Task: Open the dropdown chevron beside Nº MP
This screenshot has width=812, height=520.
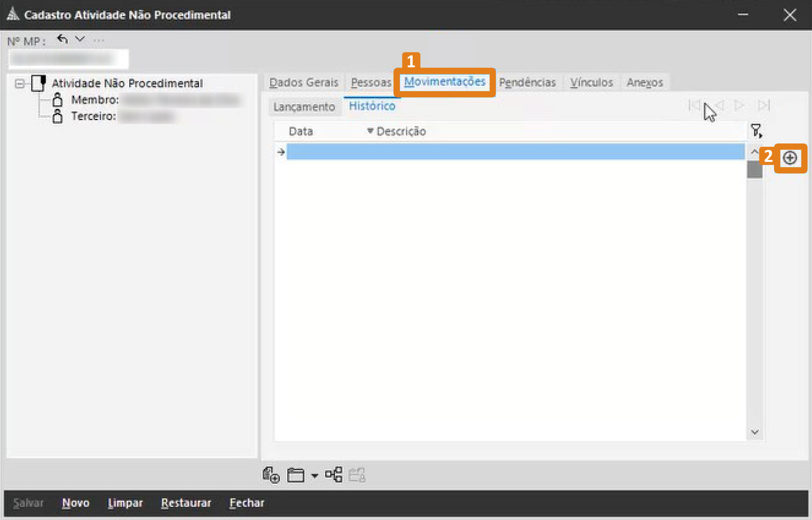Action: tap(80, 39)
